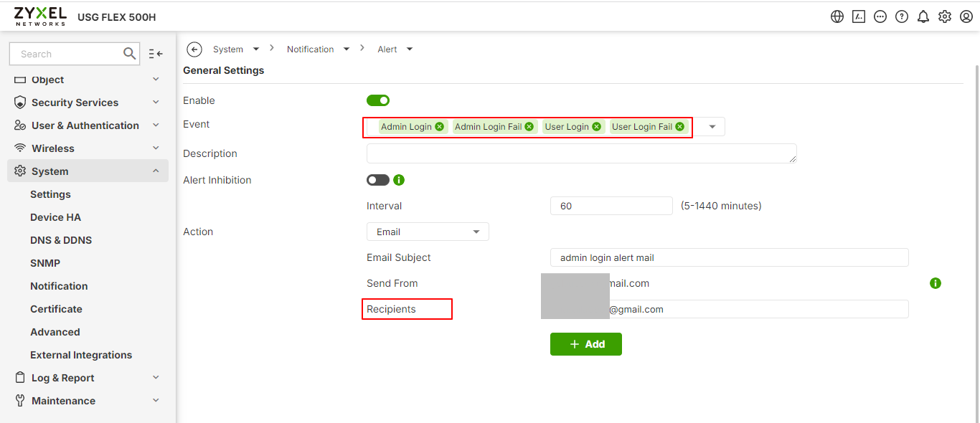Click the Description text area
This screenshot has width=980, height=423.
(x=582, y=153)
